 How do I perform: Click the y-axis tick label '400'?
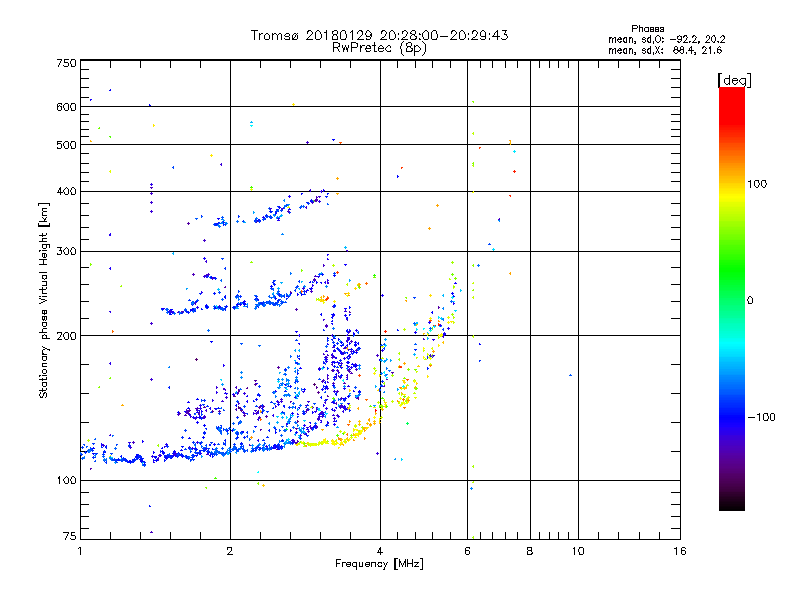66,192
